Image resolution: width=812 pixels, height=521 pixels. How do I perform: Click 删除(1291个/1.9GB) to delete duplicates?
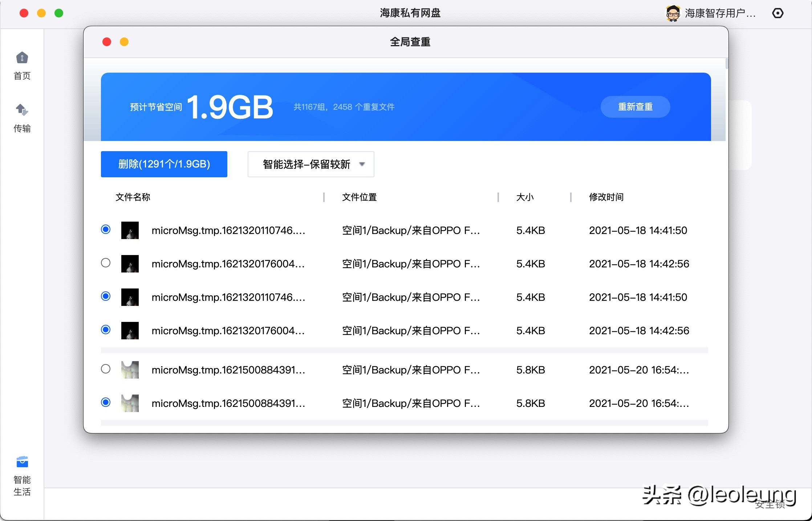[x=164, y=164]
